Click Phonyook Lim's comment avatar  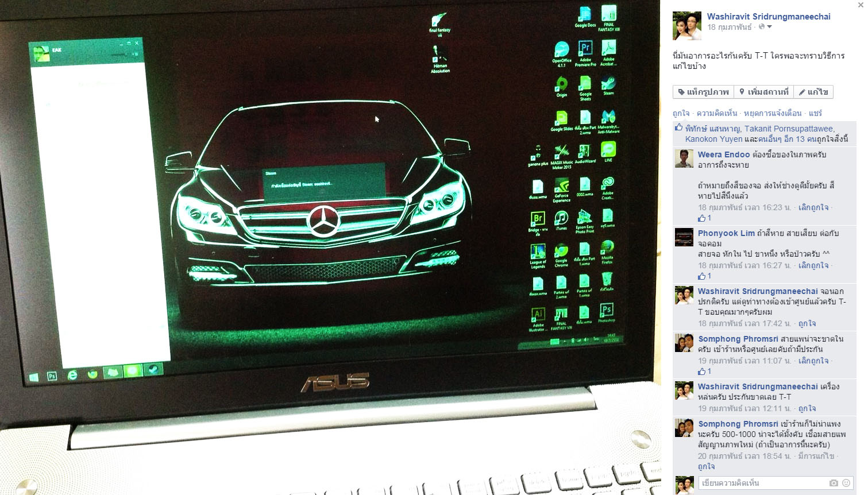click(x=684, y=237)
